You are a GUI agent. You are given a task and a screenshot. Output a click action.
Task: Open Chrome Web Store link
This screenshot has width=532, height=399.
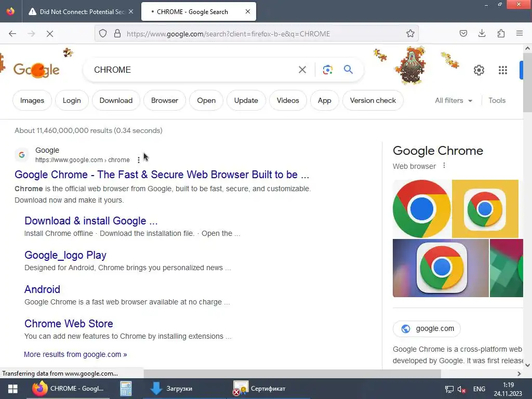click(69, 323)
